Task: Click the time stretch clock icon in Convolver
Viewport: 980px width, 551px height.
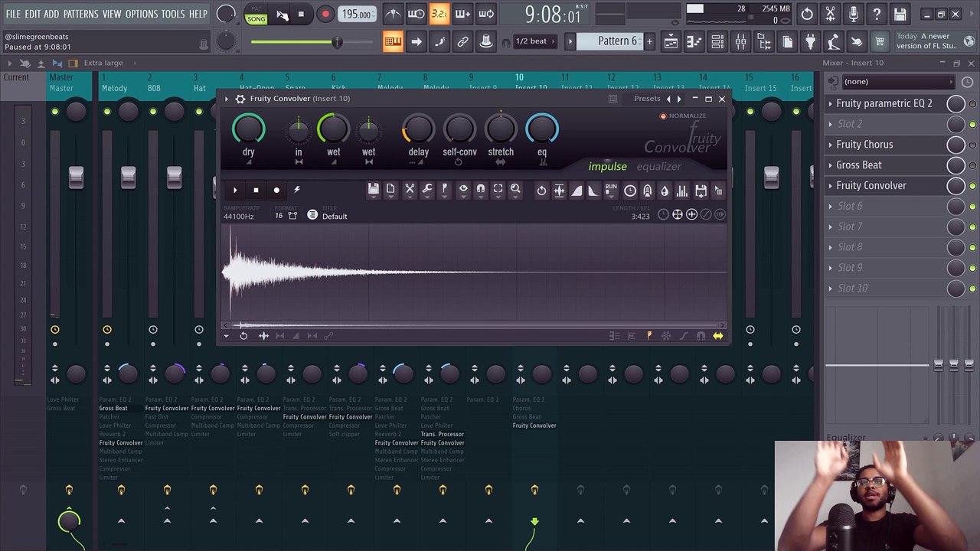Action: [x=629, y=191]
